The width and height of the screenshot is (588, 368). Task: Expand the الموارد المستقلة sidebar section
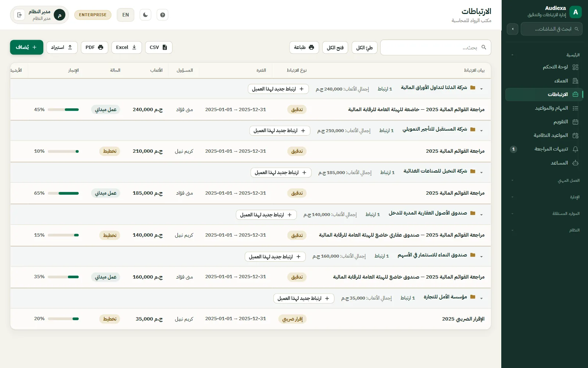[544, 214]
